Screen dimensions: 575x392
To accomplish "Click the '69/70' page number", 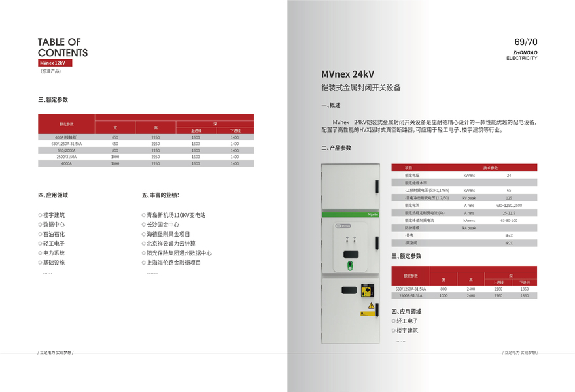I will tap(526, 42).
